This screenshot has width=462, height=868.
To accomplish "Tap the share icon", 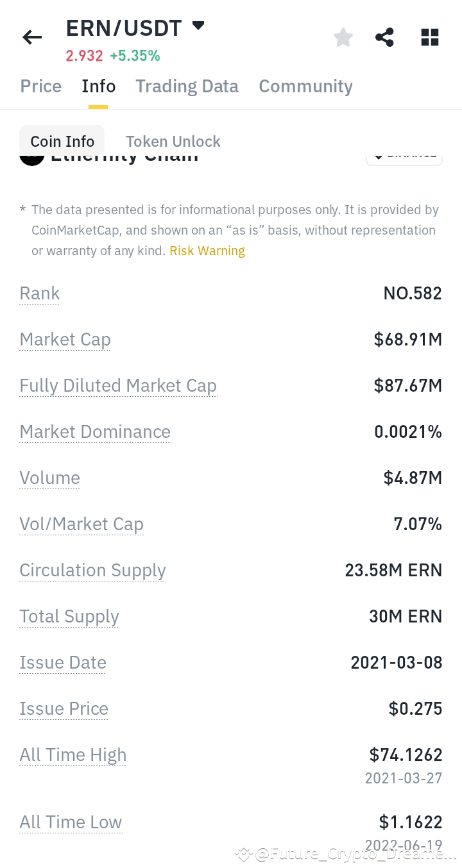I will (x=384, y=37).
